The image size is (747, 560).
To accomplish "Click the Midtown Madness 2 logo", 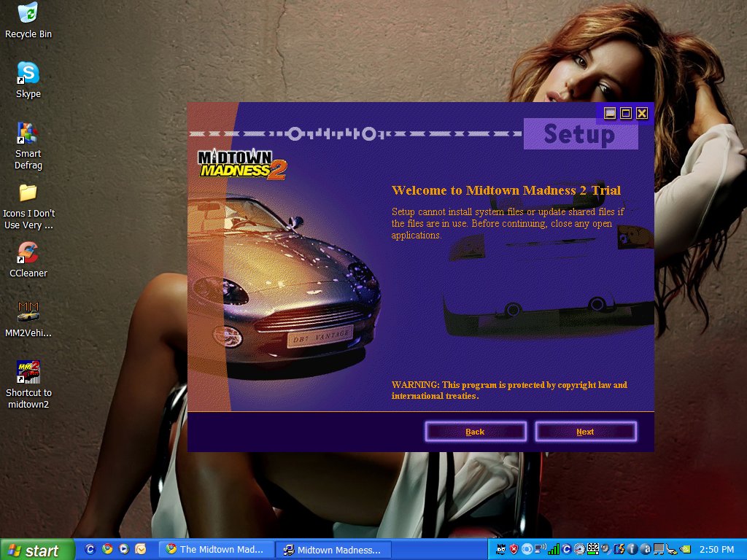I will click(242, 165).
